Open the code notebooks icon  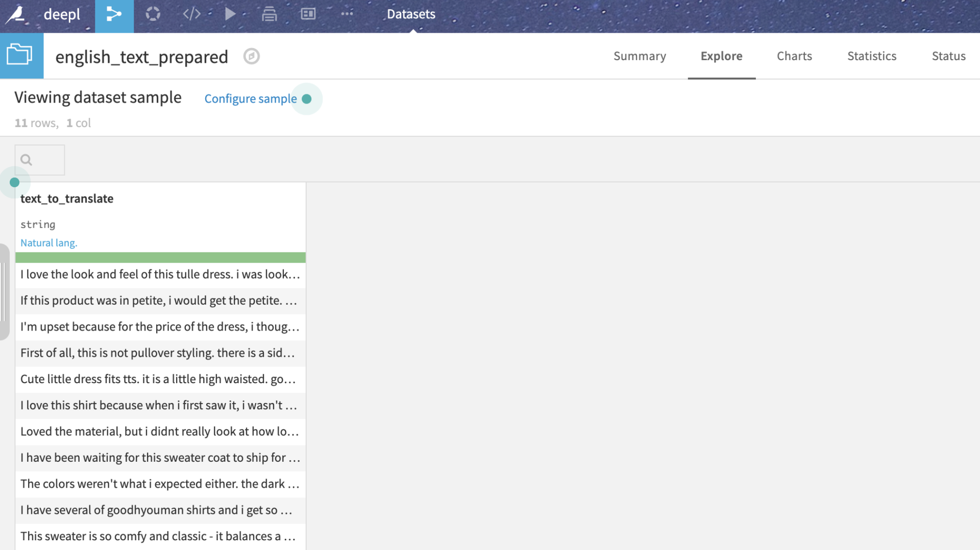[191, 14]
